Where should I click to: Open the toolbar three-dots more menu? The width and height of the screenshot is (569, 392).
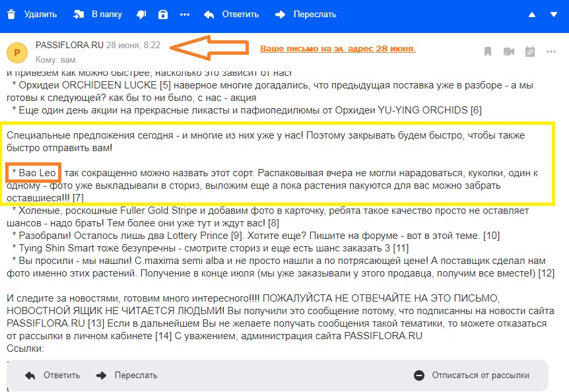(185, 14)
